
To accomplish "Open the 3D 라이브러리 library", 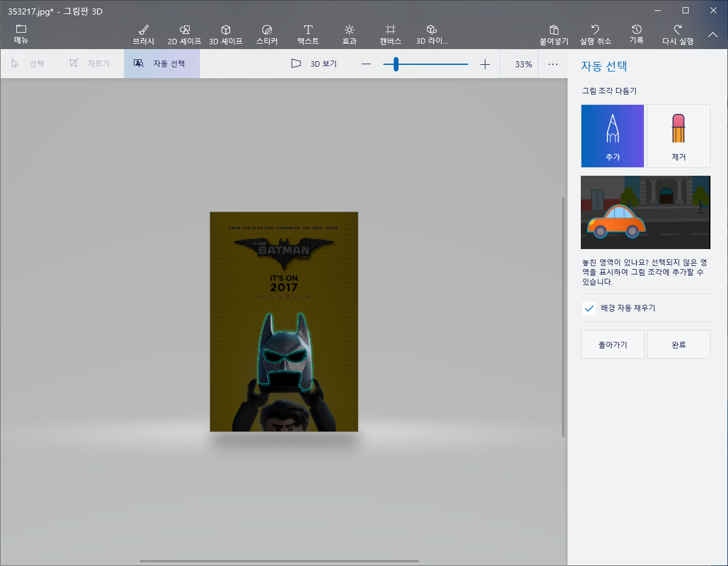I will point(432,35).
